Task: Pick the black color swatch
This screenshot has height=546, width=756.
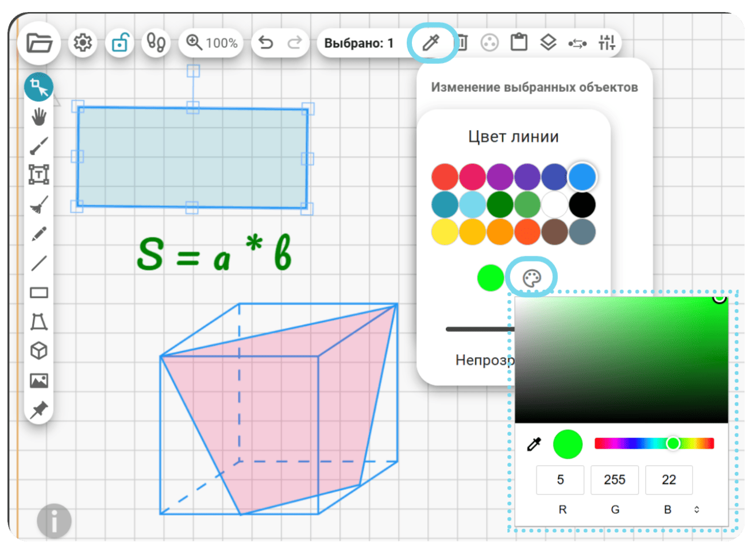Action: click(583, 205)
